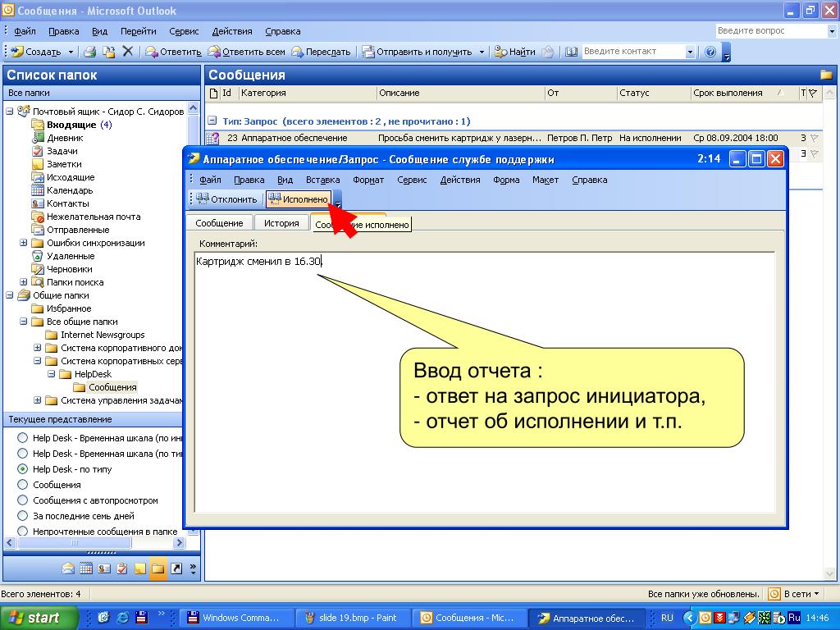Open Calendar icon in navigation pane bottom
The image size is (840, 630).
86,568
